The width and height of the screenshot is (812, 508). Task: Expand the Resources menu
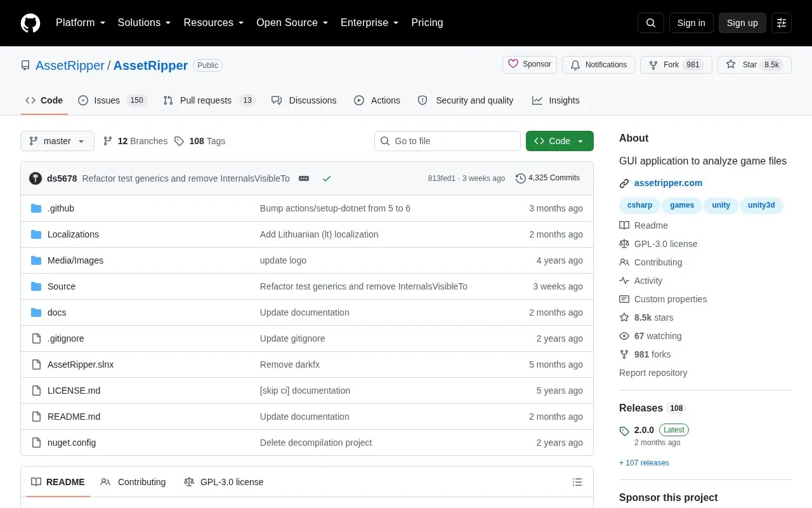pyautogui.click(x=214, y=23)
